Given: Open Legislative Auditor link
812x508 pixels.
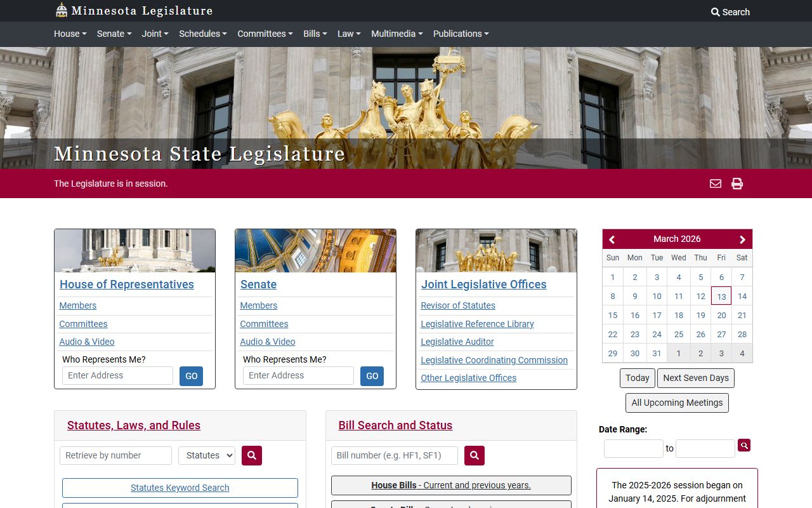Looking at the screenshot, I should pos(457,342).
